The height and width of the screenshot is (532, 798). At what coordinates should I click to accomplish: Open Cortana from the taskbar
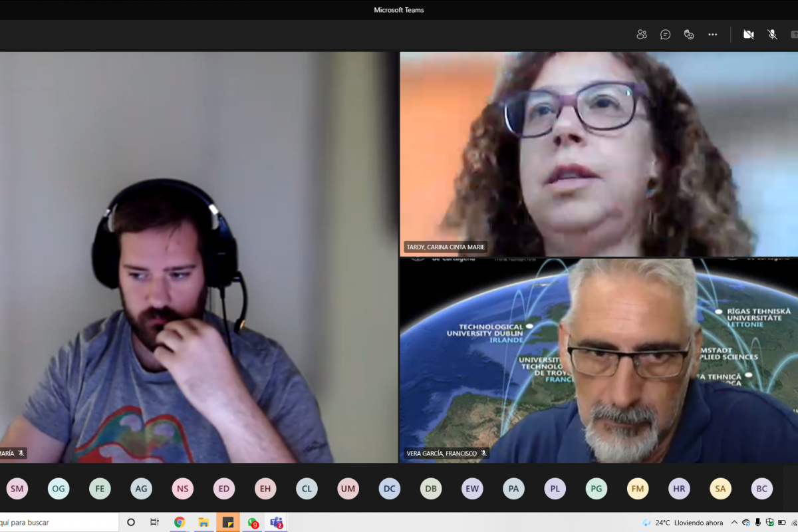tap(131, 522)
